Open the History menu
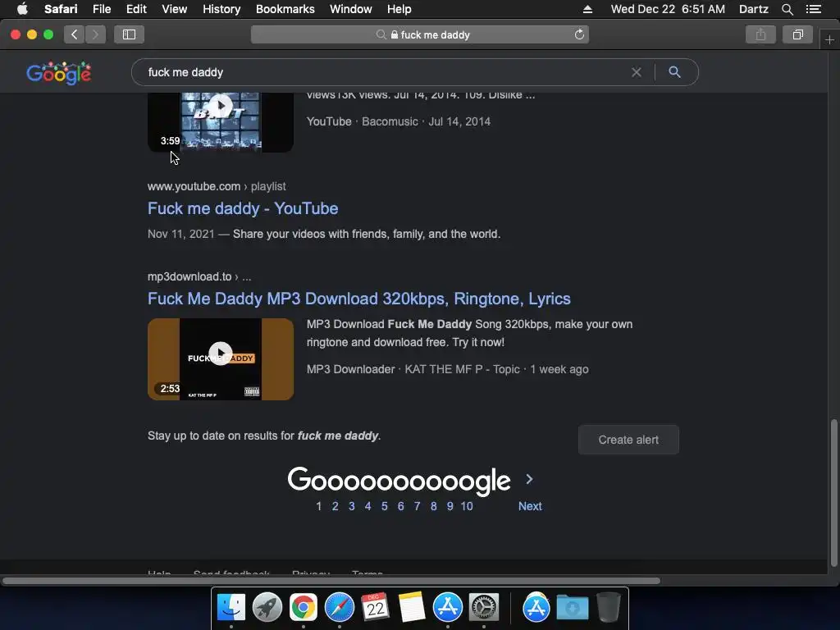 [x=221, y=9]
